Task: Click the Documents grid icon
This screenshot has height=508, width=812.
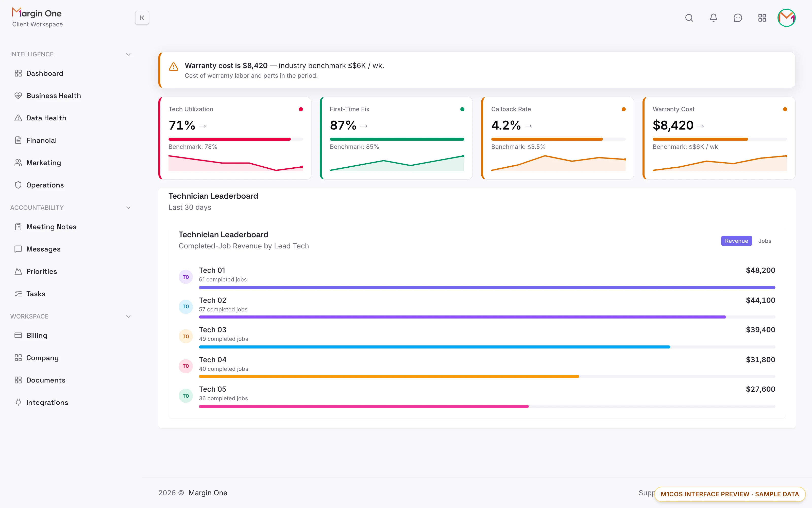Action: (x=18, y=380)
